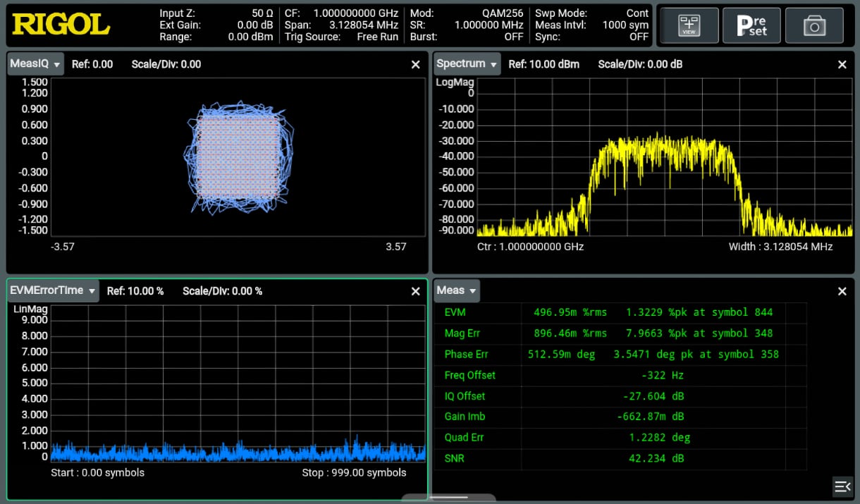Select the SR 1.000000 MHz setting
The image size is (860, 504).
pos(467,25)
